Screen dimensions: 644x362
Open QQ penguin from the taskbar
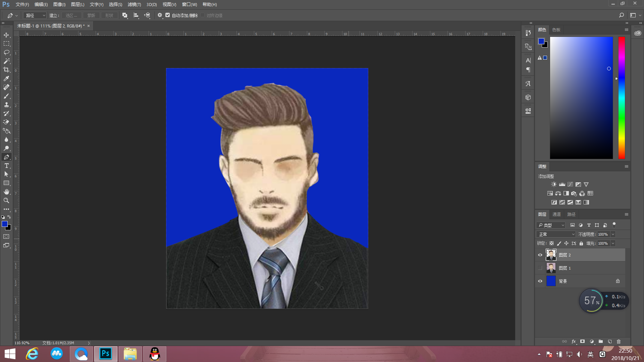click(155, 354)
